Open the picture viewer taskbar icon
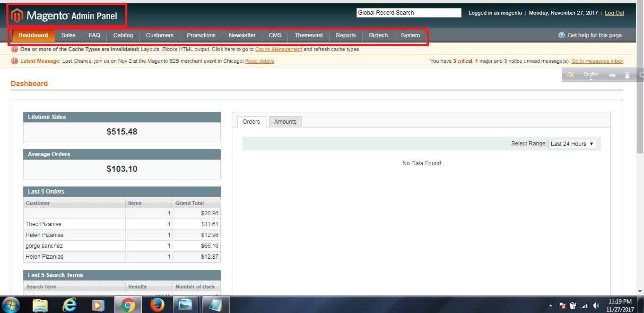Image resolution: width=644 pixels, height=313 pixels. (185, 305)
